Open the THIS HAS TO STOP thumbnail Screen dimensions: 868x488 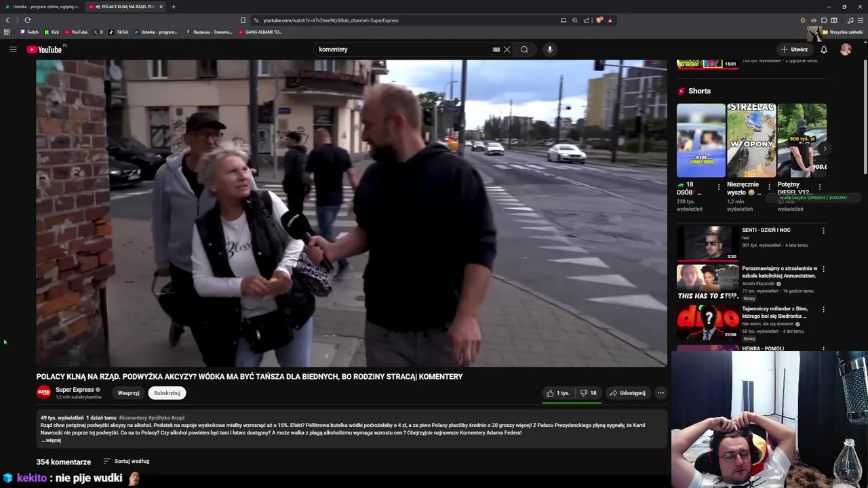coord(707,283)
